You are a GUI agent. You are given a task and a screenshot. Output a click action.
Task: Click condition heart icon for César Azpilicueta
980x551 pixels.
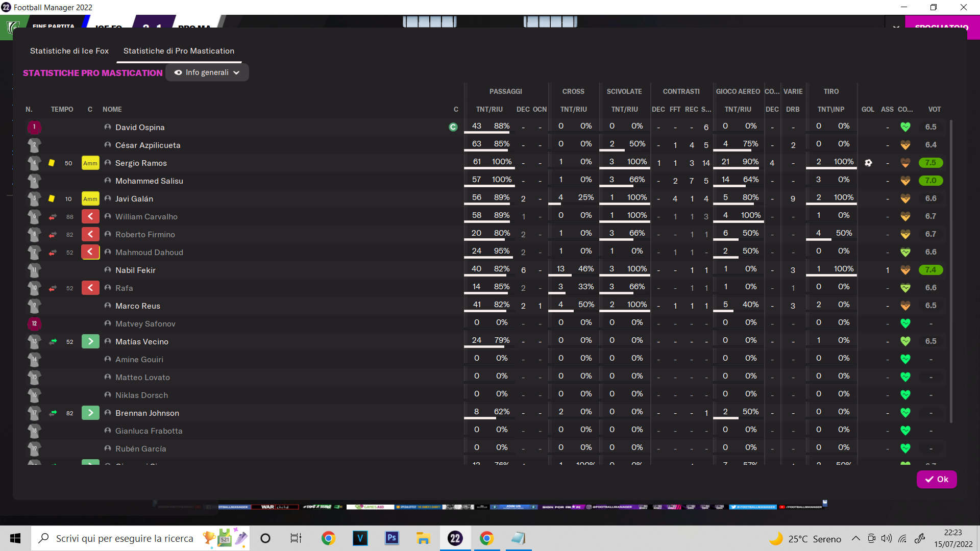pos(905,145)
